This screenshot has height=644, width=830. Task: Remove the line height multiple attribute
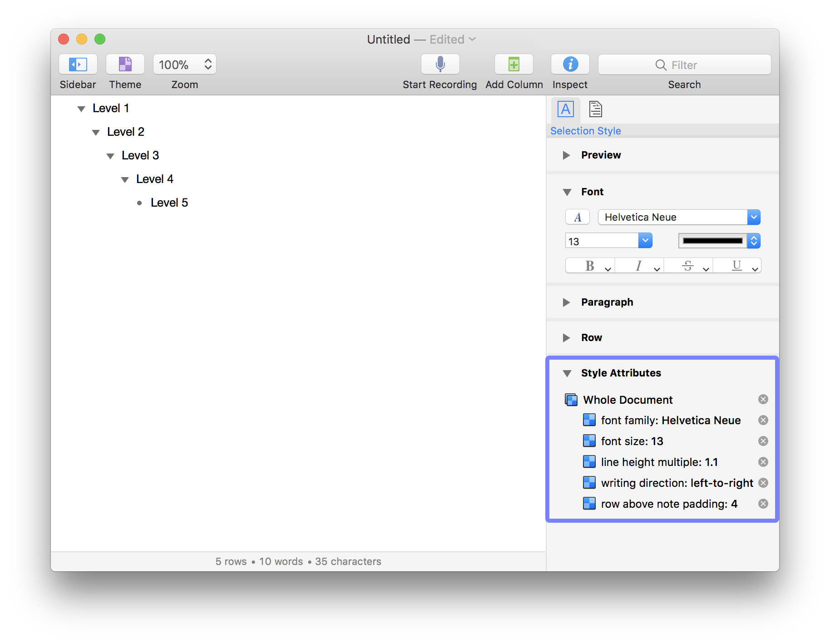(x=763, y=462)
